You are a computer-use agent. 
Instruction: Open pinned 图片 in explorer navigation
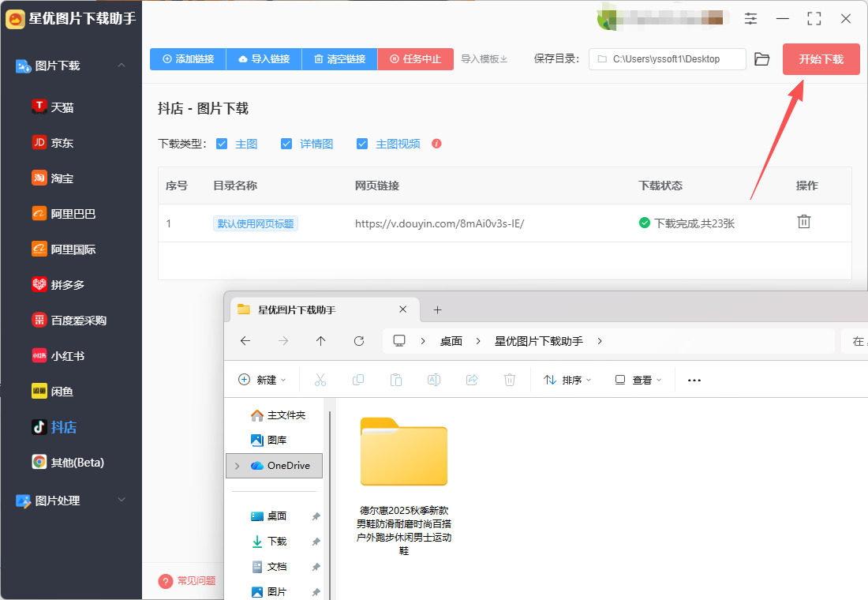[x=269, y=591]
